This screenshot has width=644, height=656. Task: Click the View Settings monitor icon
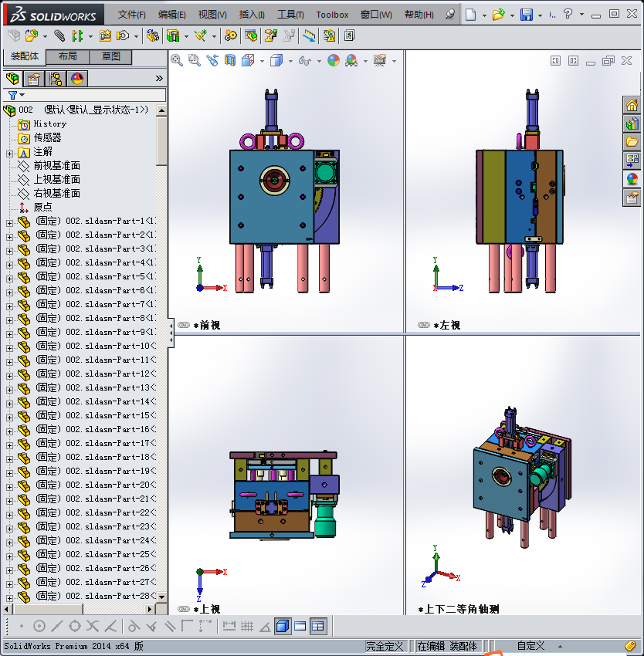click(x=380, y=61)
